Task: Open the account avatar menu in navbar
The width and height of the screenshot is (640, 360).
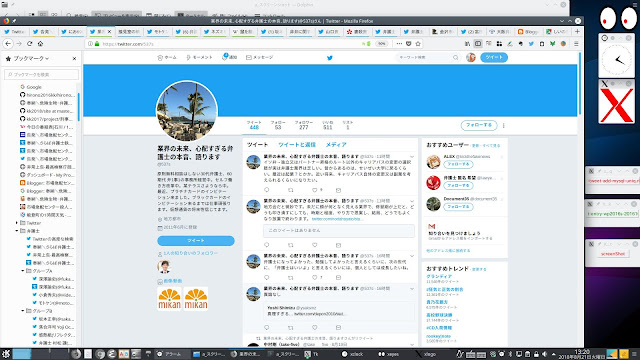Action: (x=471, y=58)
